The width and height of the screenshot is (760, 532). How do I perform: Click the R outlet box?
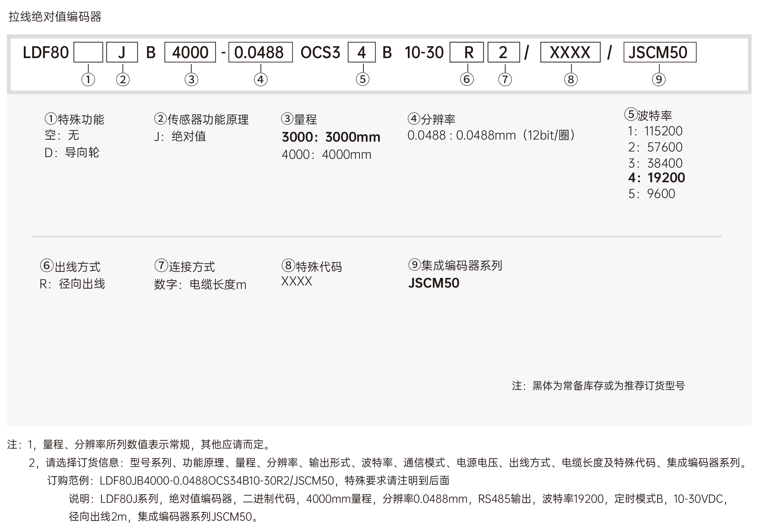pos(467,52)
